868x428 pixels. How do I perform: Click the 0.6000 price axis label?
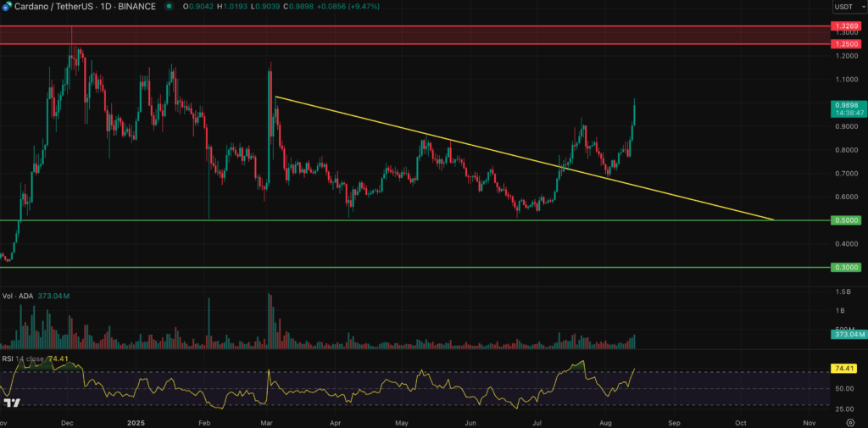pos(845,197)
